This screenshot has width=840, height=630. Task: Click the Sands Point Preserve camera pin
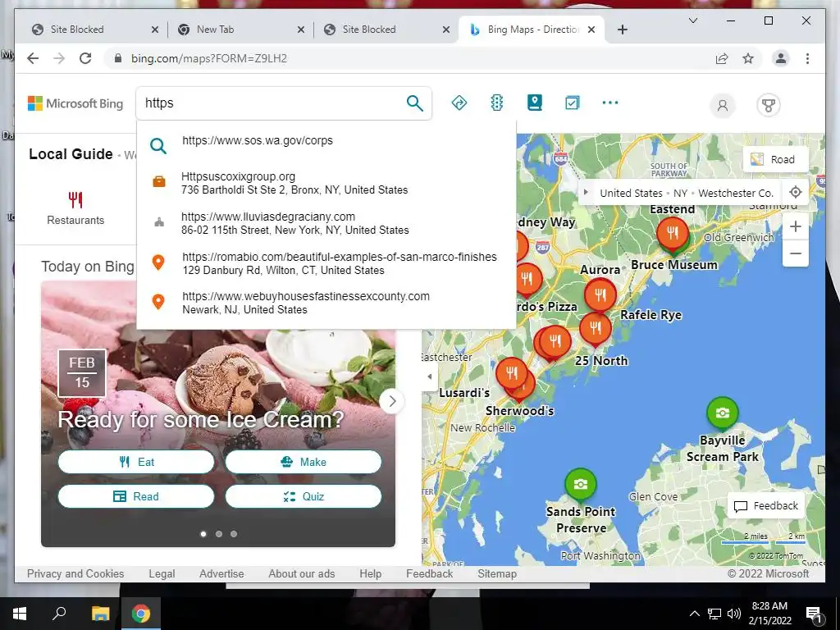point(580,484)
